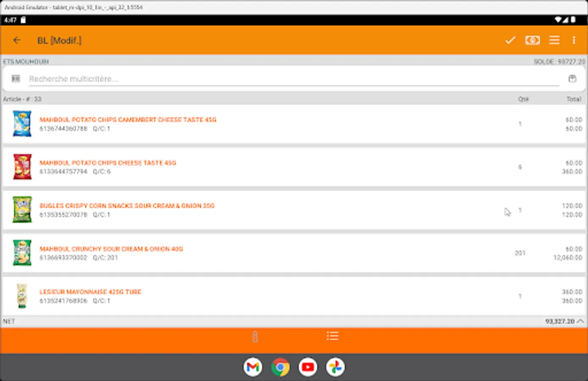
Task: Click the SOLDE balance label
Action: click(x=559, y=62)
